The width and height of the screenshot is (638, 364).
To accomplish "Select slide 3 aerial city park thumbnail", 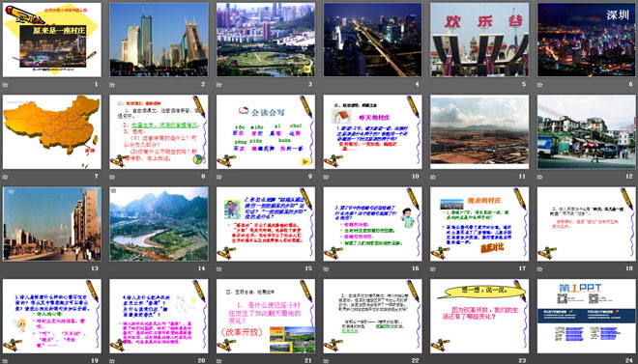I will click(x=266, y=40).
